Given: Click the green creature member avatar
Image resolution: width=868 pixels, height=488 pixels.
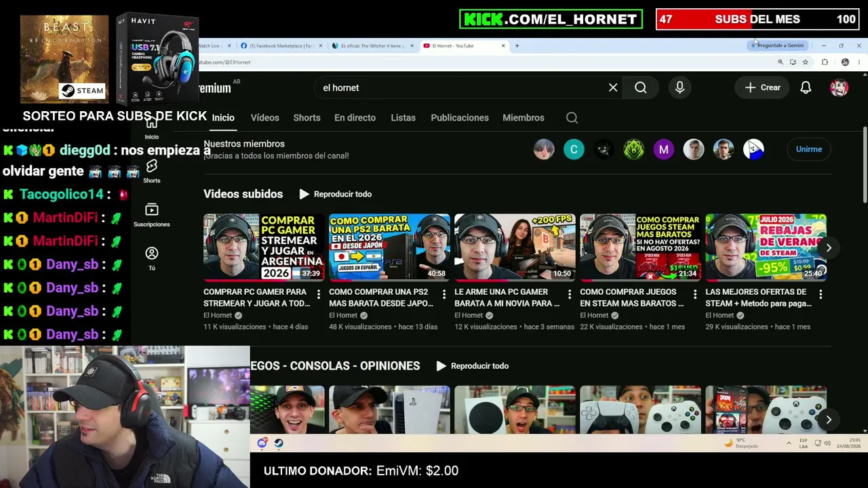Looking at the screenshot, I should point(634,149).
